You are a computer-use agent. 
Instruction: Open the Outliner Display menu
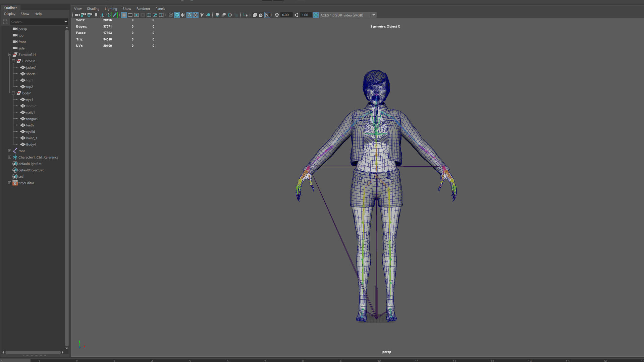click(x=10, y=14)
